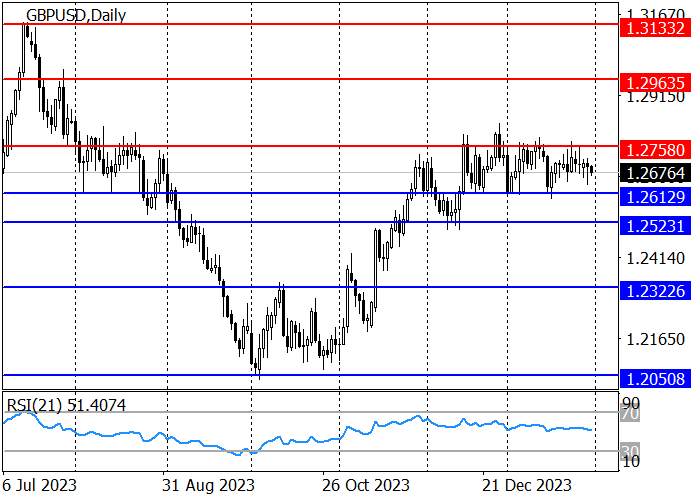Click the 6 Jul 2023 date label
The image size is (700, 500).
[39, 485]
